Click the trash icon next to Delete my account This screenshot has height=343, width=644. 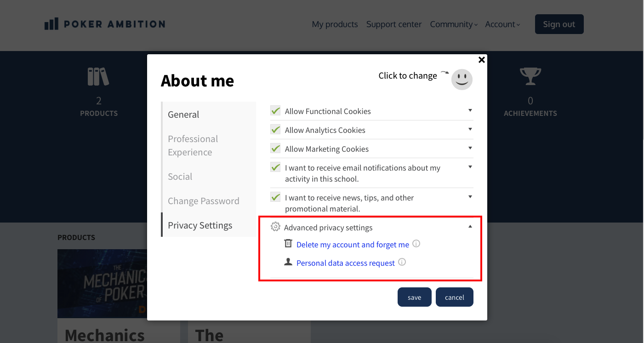pyautogui.click(x=288, y=243)
